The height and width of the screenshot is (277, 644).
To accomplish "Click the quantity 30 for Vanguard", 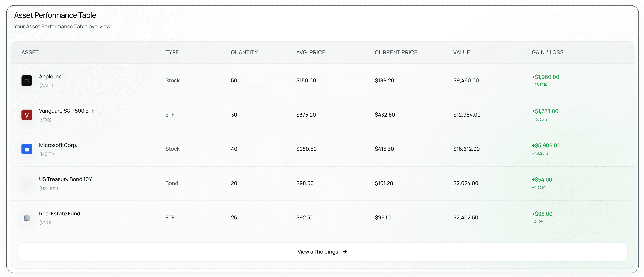I will click(234, 115).
